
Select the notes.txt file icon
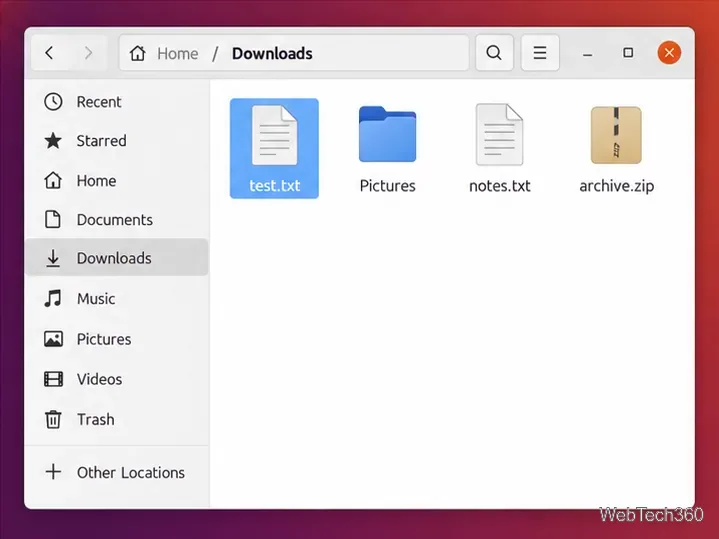[x=499, y=134]
